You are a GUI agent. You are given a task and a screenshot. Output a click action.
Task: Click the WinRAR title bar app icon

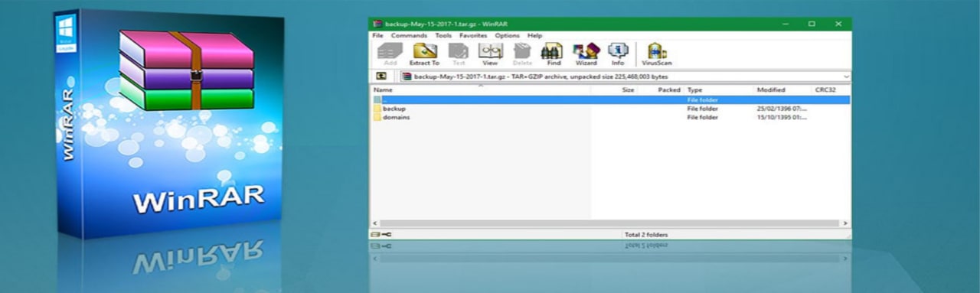377,24
